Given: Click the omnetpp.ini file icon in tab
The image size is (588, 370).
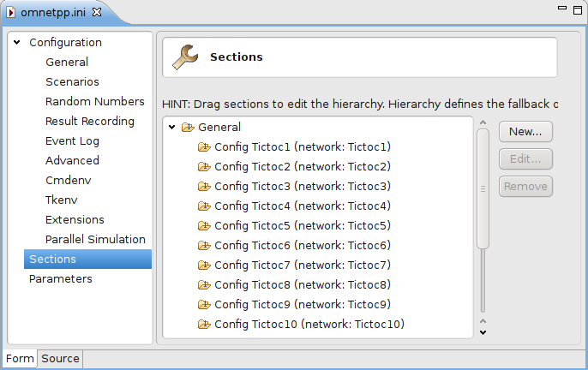Looking at the screenshot, I should pyautogui.click(x=11, y=12).
